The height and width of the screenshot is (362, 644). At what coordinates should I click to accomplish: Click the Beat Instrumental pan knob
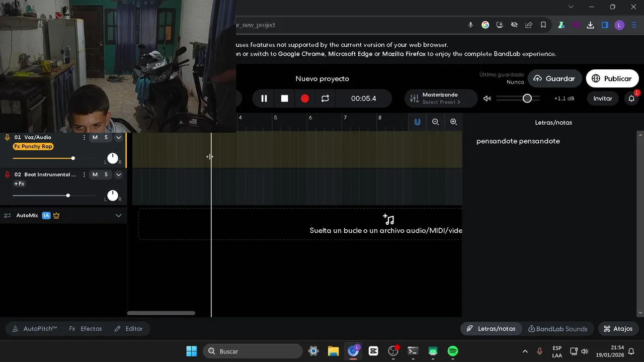coord(113,196)
